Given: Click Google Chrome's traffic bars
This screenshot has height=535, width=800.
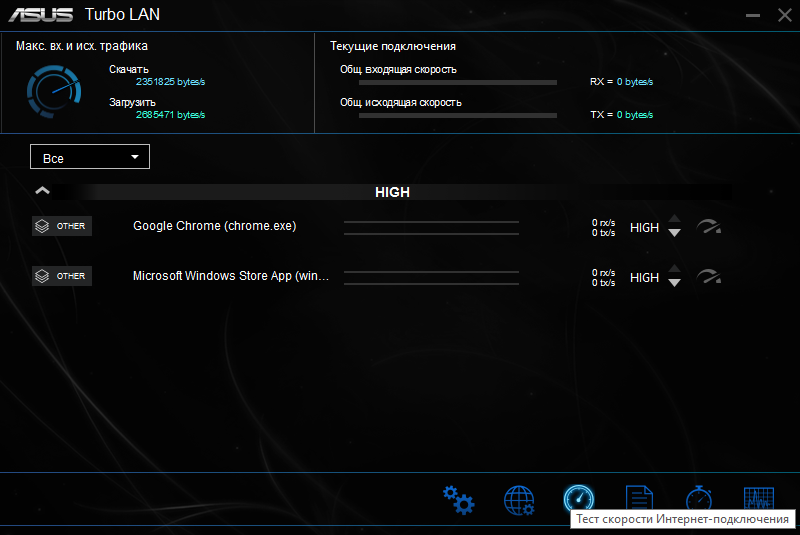Looking at the screenshot, I should point(431,228).
